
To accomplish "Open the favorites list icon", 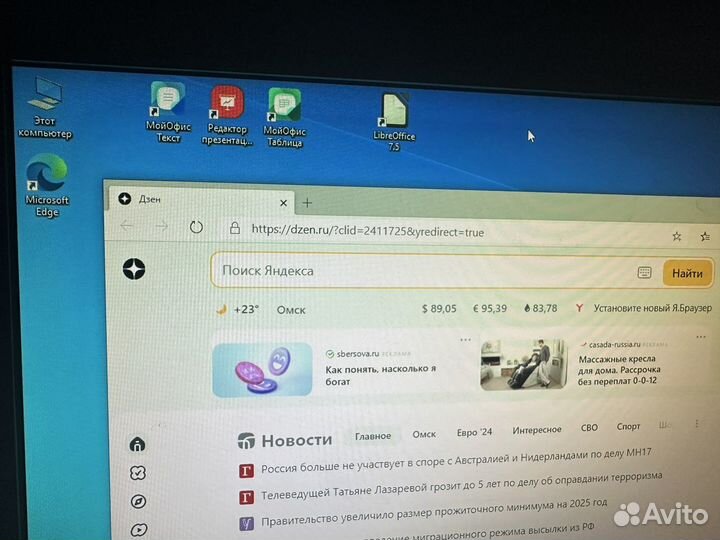I will [x=705, y=236].
